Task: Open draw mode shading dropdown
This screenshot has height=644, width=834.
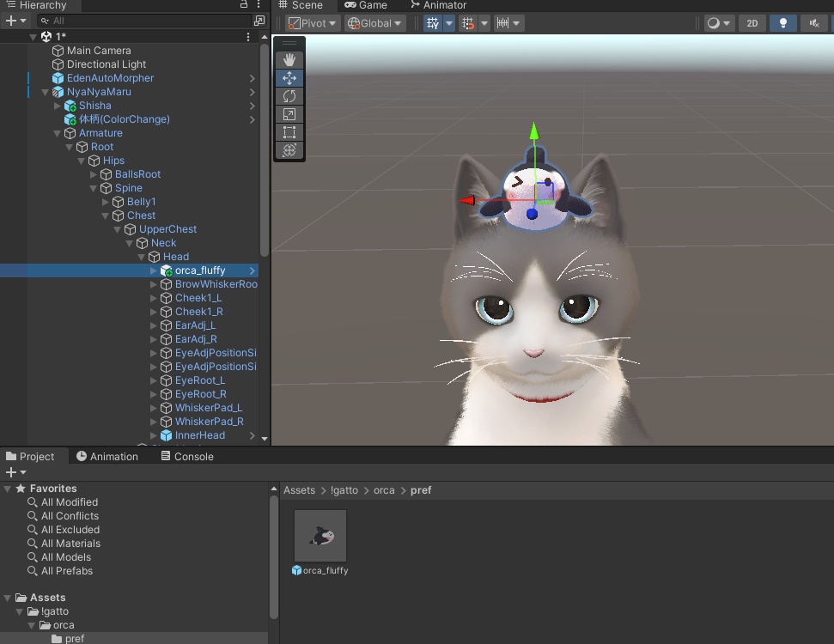Action: (719, 23)
